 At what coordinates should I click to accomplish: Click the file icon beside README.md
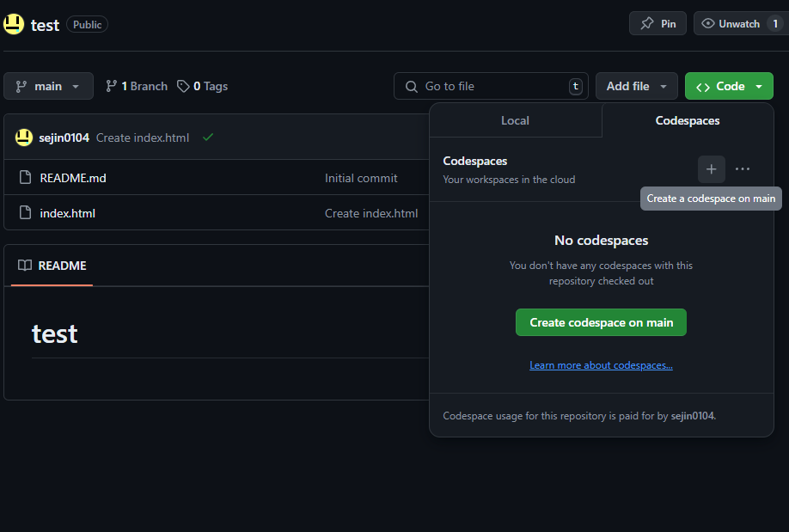click(x=25, y=177)
